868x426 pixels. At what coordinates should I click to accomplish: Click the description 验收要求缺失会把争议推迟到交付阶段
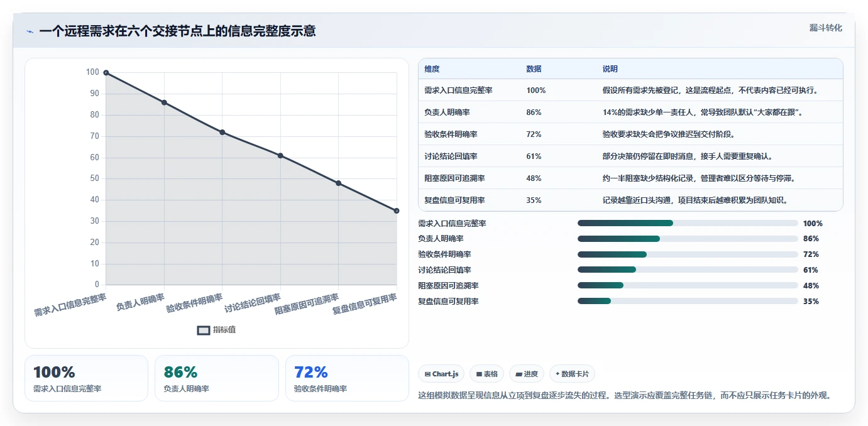(x=669, y=134)
